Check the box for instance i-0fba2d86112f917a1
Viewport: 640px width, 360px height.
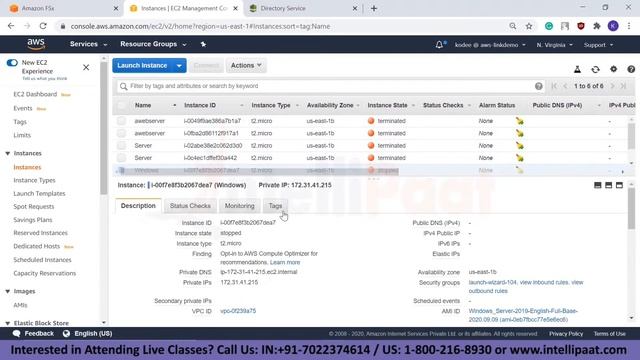(x=121, y=133)
